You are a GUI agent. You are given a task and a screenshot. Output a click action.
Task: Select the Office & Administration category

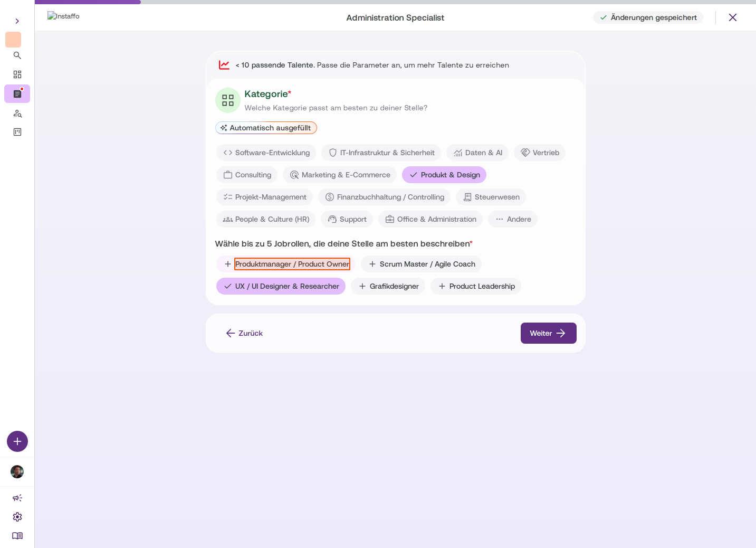click(430, 219)
